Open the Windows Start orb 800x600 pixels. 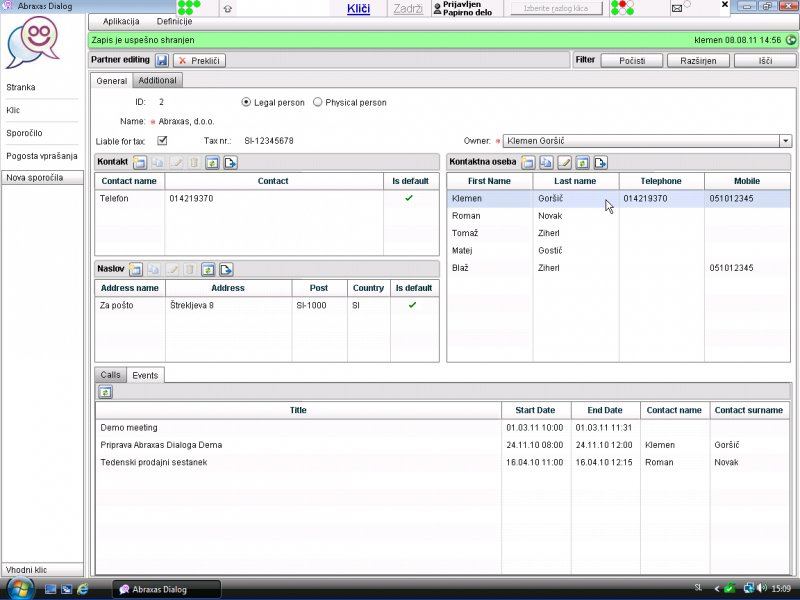(19, 589)
